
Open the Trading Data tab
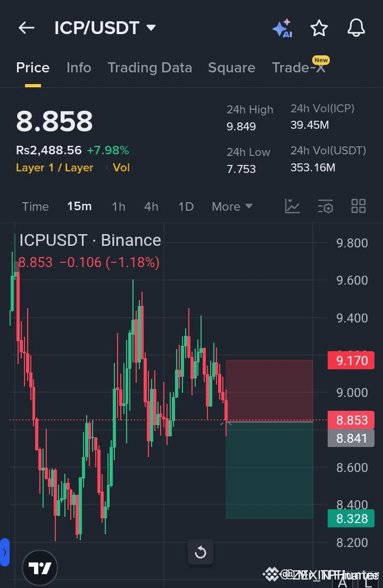[150, 68]
